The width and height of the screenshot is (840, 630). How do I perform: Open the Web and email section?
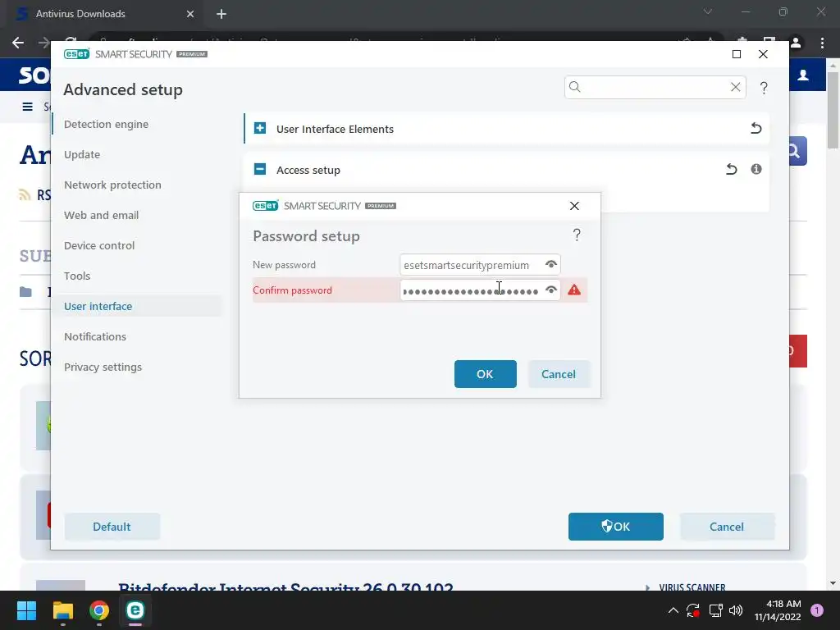(x=101, y=216)
